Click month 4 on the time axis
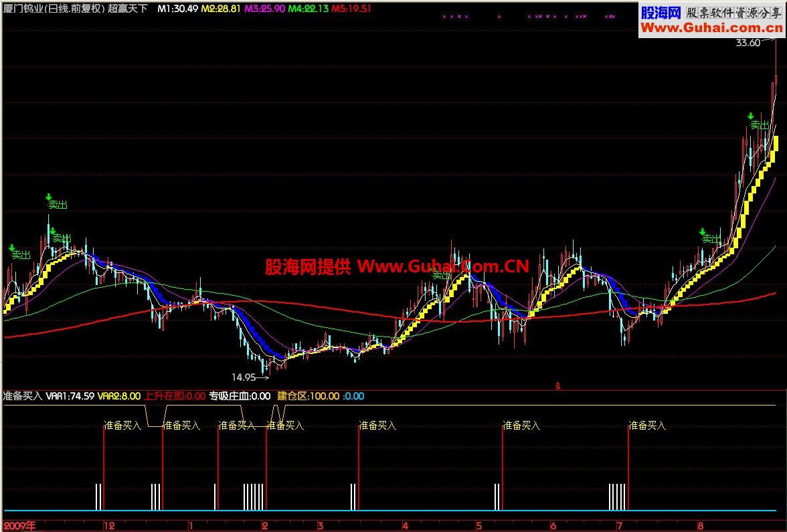Viewport: 787px width, 532px height. click(x=405, y=526)
